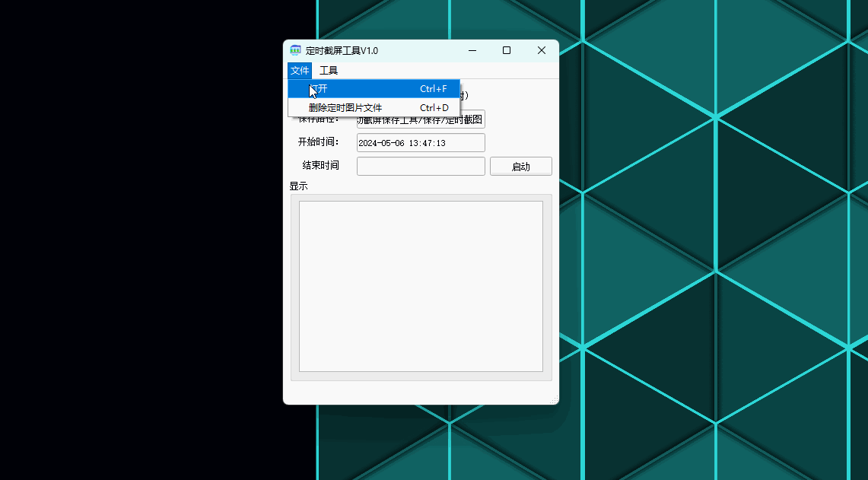The height and width of the screenshot is (480, 868).
Task: Open the 文件 menu
Action: point(300,70)
